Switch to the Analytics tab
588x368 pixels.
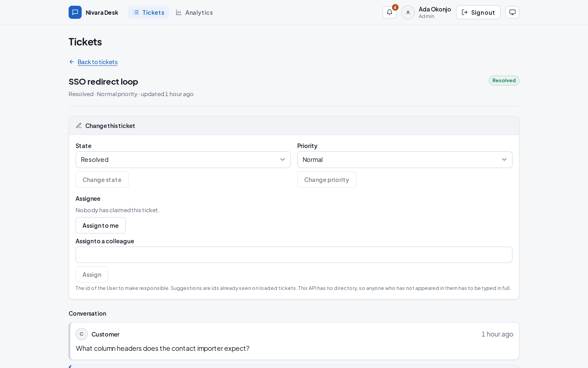[194, 12]
